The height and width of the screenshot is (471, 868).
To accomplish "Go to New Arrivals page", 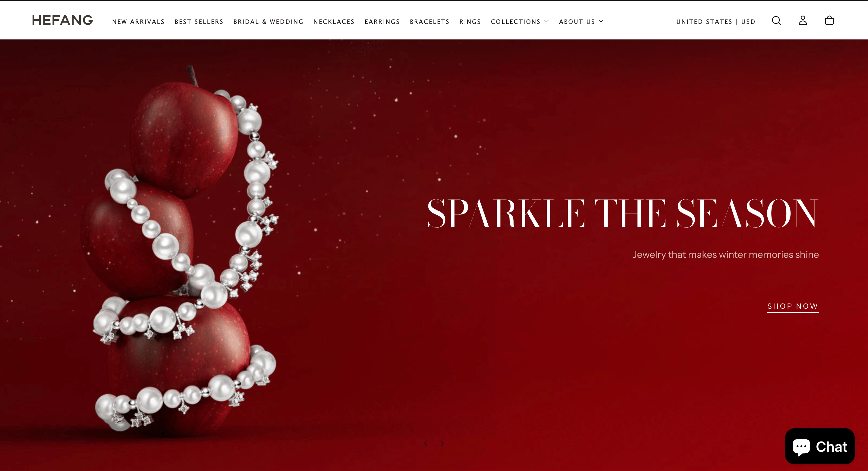I will (138, 22).
